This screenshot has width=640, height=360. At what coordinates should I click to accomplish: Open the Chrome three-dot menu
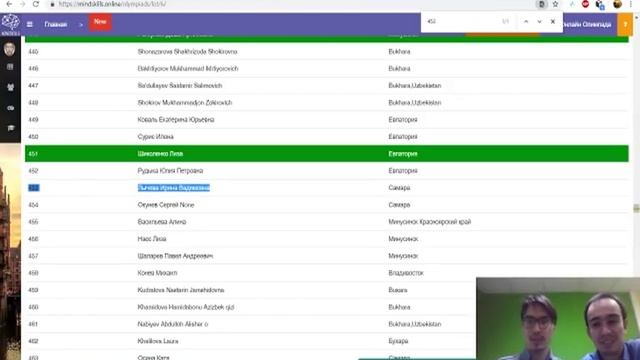click(631, 4)
